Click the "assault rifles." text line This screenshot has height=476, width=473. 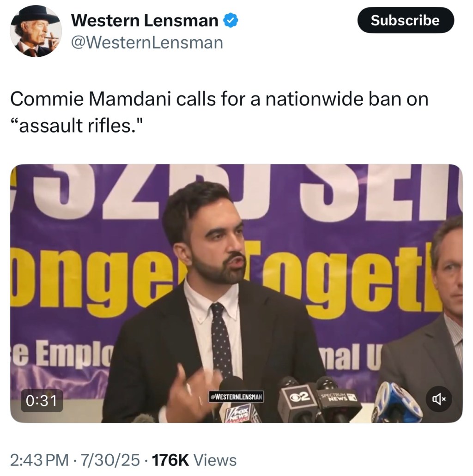77,126
